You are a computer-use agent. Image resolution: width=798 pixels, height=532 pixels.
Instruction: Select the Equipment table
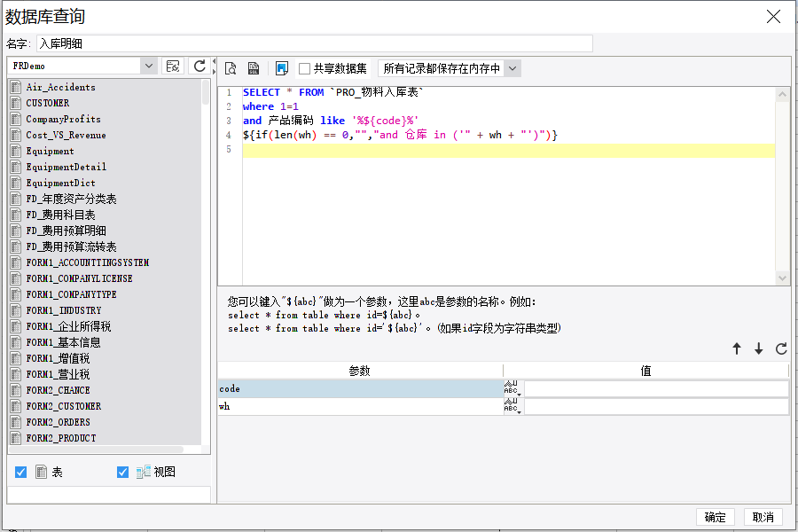tap(50, 151)
